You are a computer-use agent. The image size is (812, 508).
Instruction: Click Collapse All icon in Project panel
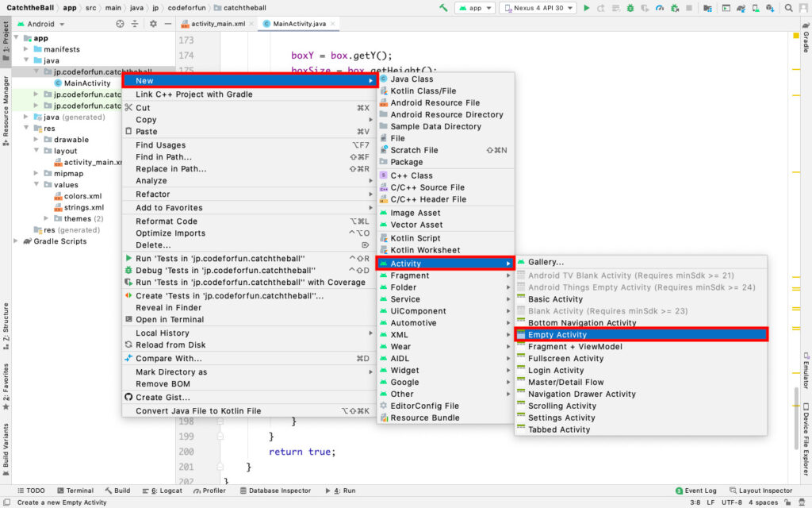pyautogui.click(x=135, y=24)
